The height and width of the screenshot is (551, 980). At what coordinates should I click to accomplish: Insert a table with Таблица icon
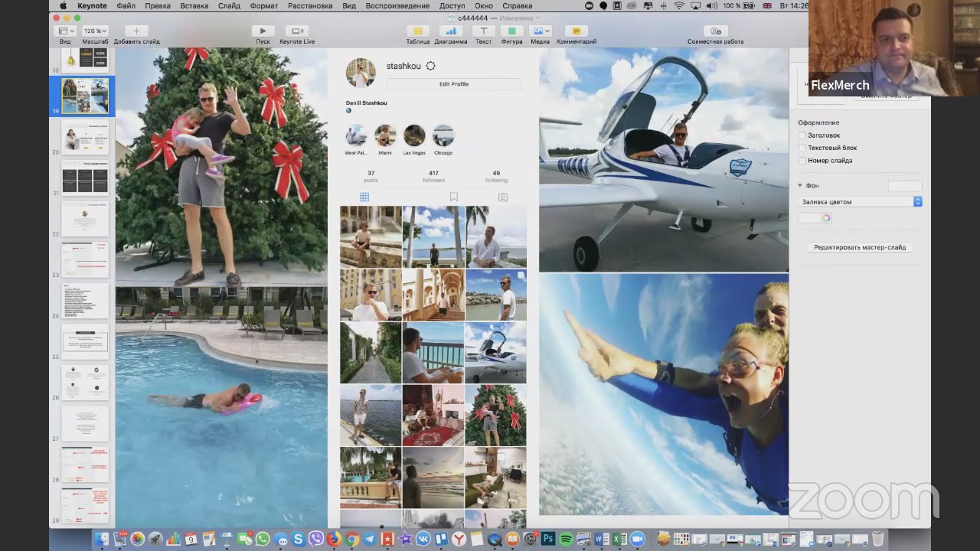point(418,31)
